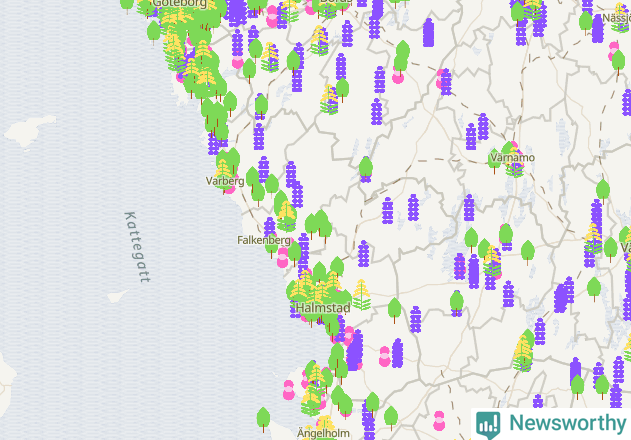631x440 pixels.
Task: Click the Värnamo town label
Action: 512,157
